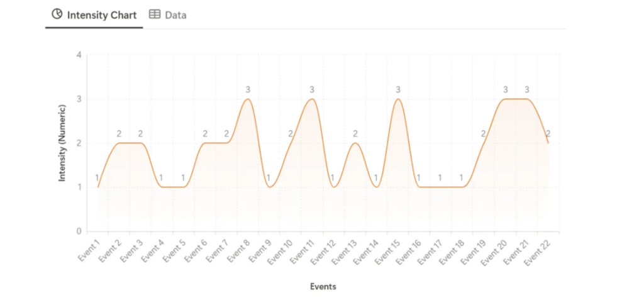
Task: Click the Event 15 peak on the line
Action: tap(397, 99)
